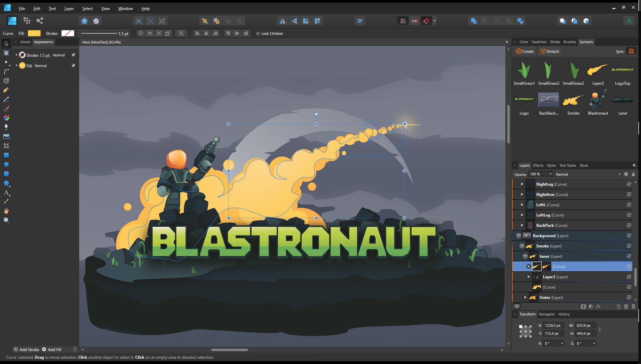Hide the Outer layer
Screen dimensions: 641x364
pyautogui.click(x=629, y=297)
